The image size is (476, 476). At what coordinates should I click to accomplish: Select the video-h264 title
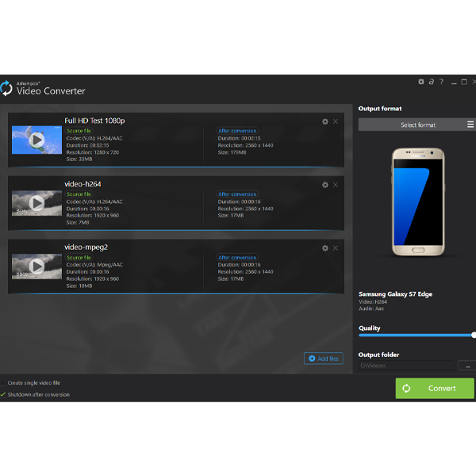[83, 184]
